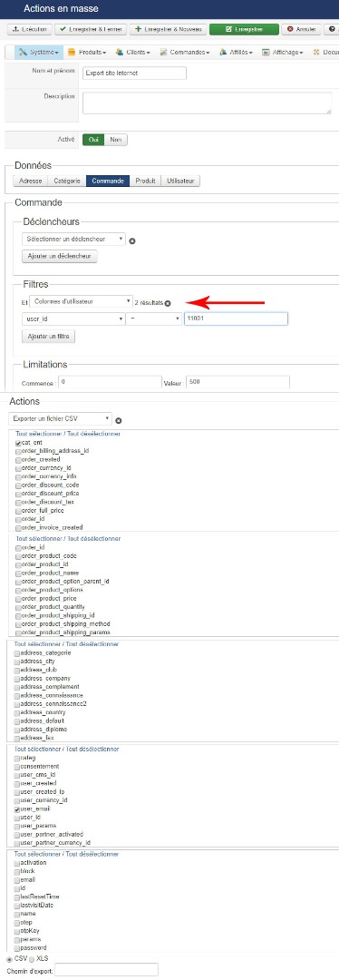Screen dimensions: 339x980
Task: Open the Produits menu
Action: [87, 53]
